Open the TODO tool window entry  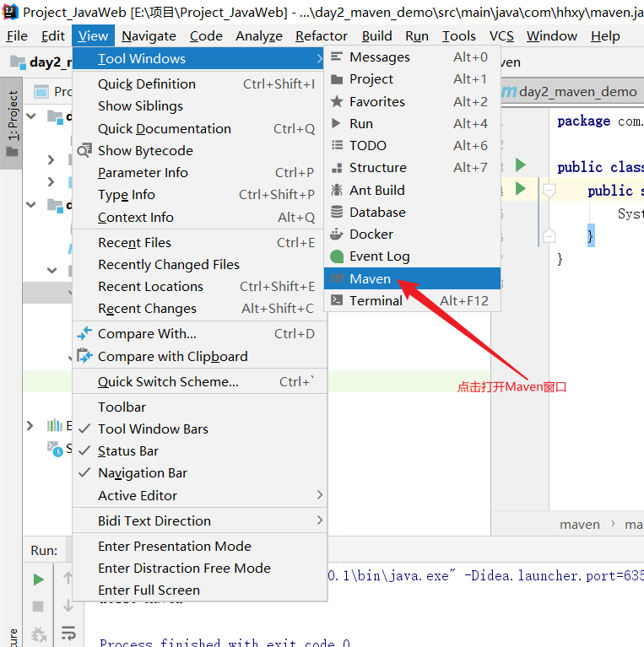click(x=412, y=145)
